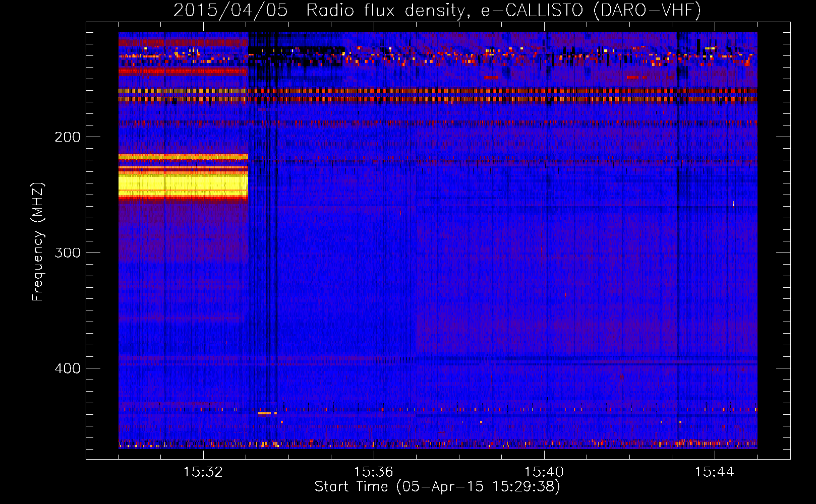
Task: Click the 'Radio flux density' title text
Action: (385, 11)
